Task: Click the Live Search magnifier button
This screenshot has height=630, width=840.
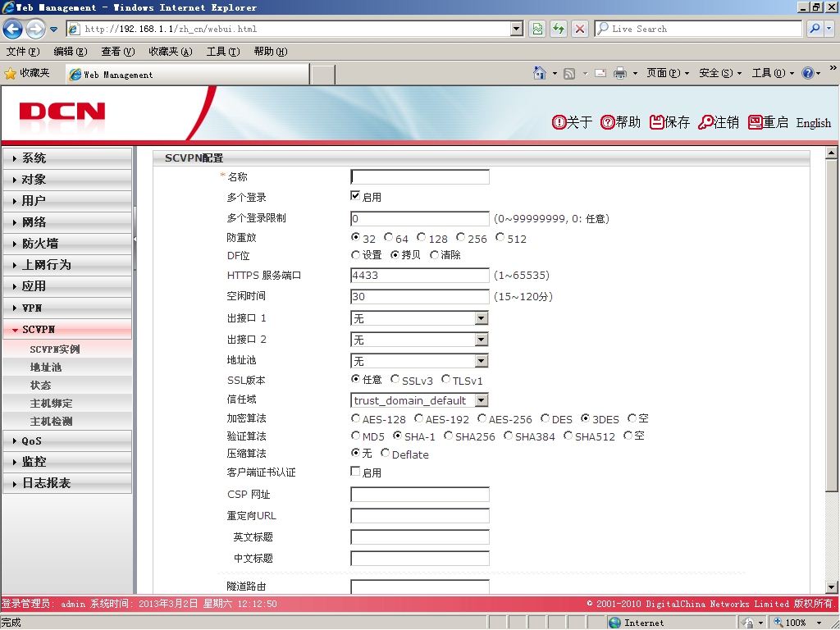Action: (x=815, y=29)
